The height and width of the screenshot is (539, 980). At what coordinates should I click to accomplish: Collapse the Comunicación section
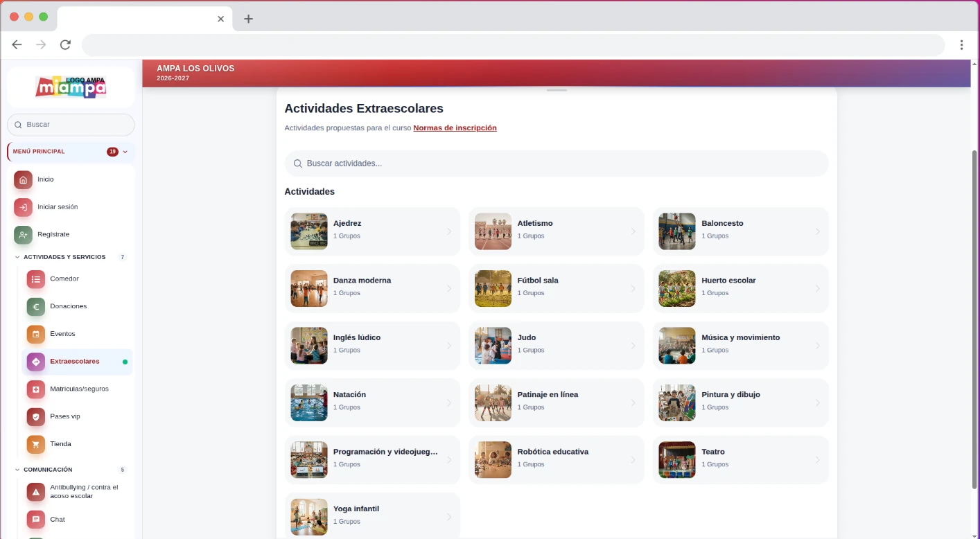coord(17,470)
